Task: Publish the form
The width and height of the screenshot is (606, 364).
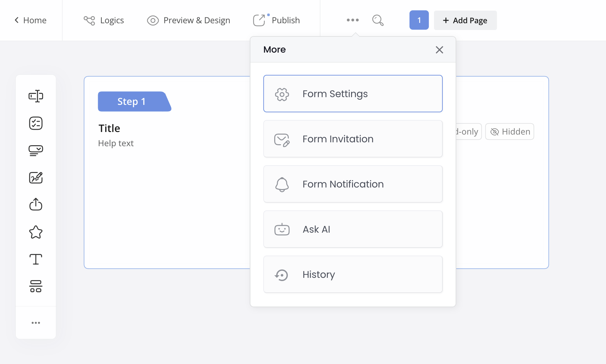Action: (277, 20)
